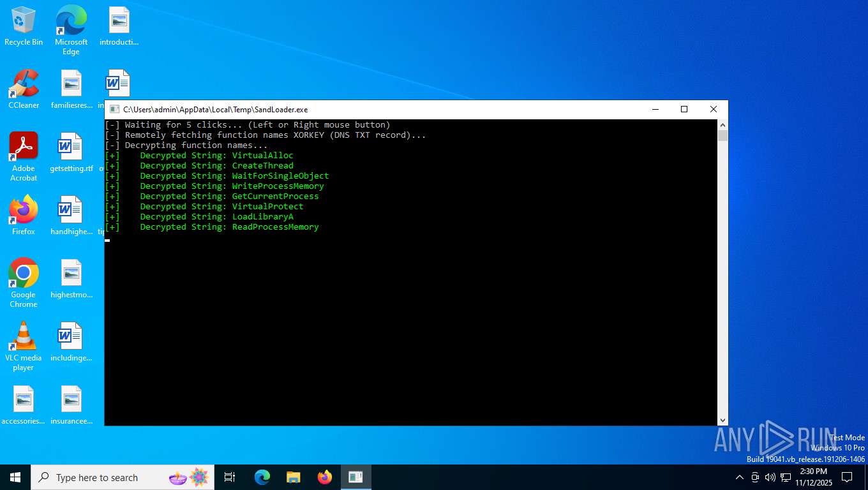Open the Action Center notifications icon
This screenshot has width=868, height=490.
847,477
